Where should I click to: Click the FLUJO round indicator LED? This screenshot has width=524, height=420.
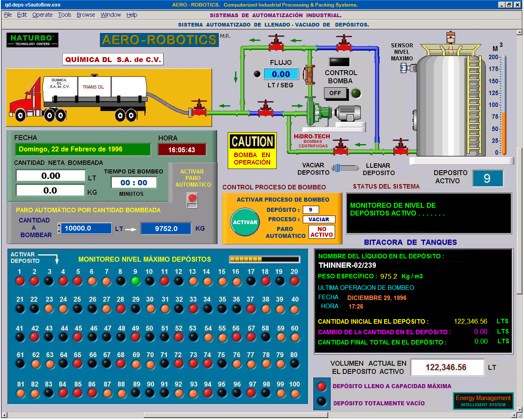[257, 74]
